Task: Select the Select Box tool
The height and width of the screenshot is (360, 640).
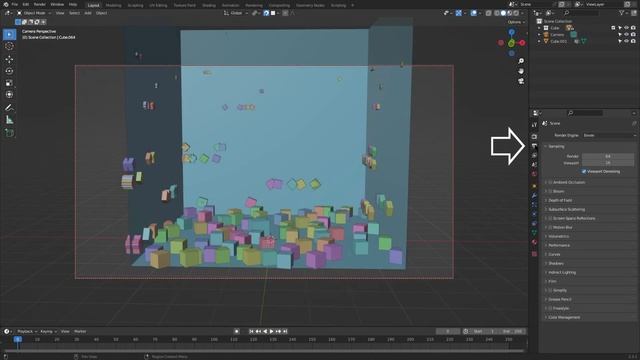Action: 9,34
